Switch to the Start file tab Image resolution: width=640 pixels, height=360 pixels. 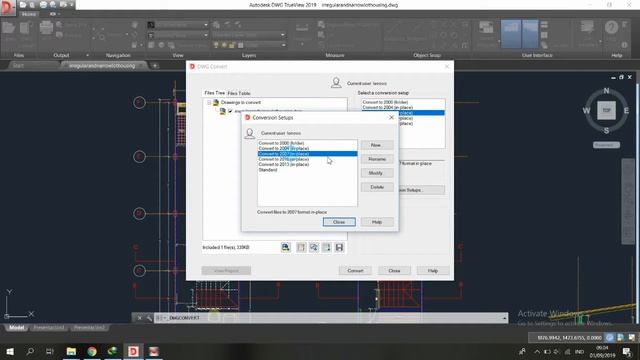pos(18,65)
